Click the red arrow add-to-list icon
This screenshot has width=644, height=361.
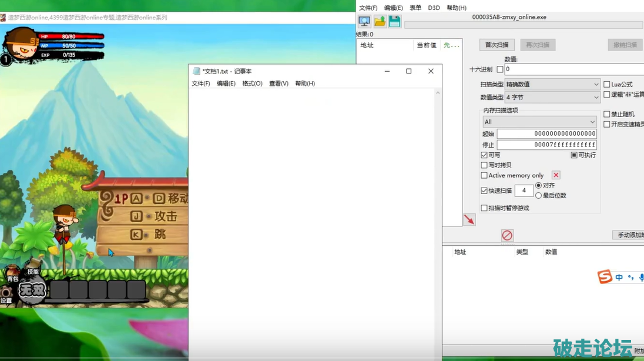(x=469, y=219)
